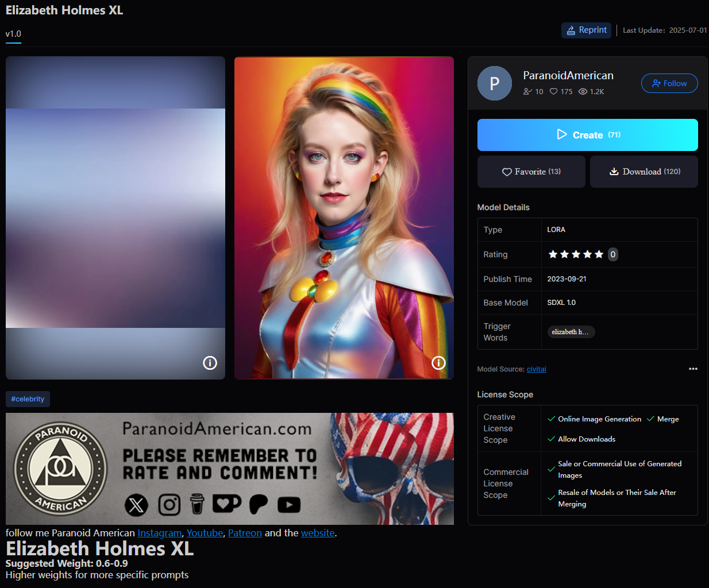Download the model
709x588 pixels.
point(644,172)
